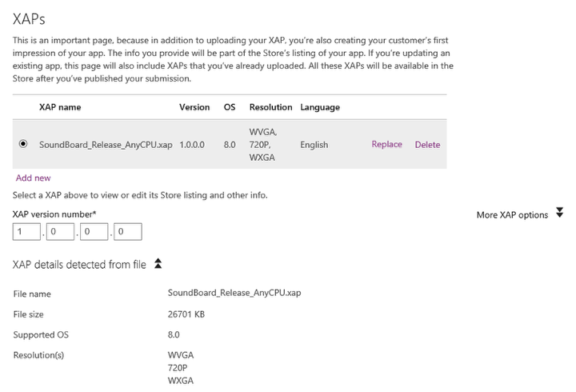576x392 pixels.
Task: Delete the SoundBoard XAP file
Action: (x=427, y=145)
